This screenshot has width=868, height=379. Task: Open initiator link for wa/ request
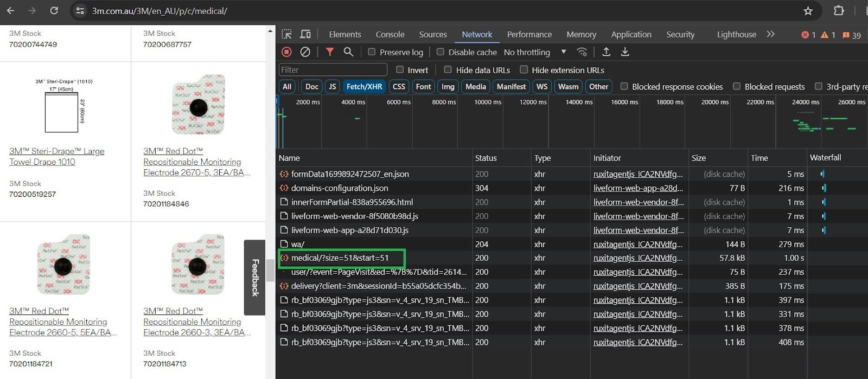point(638,245)
